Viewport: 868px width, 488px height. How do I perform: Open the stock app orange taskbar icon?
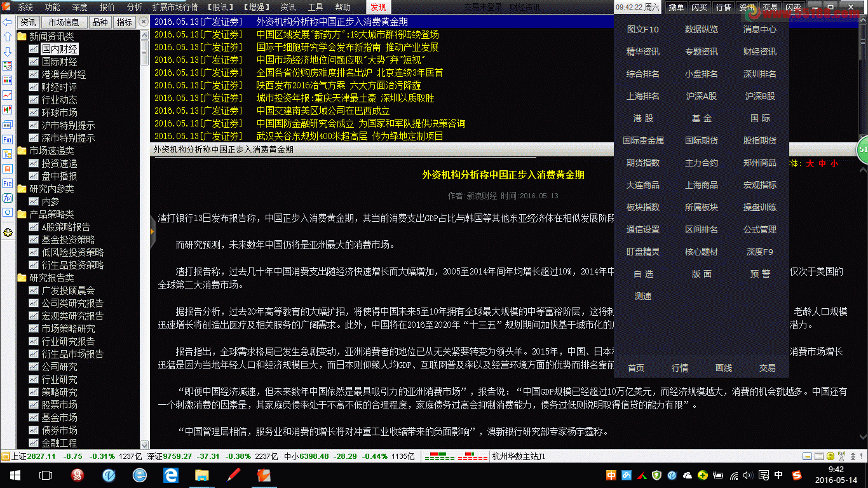[264, 475]
